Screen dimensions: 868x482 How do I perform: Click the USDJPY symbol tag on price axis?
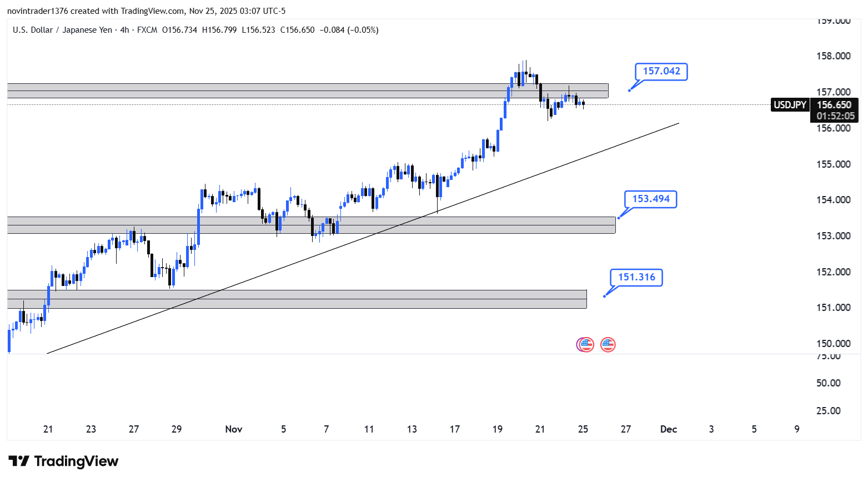click(790, 105)
